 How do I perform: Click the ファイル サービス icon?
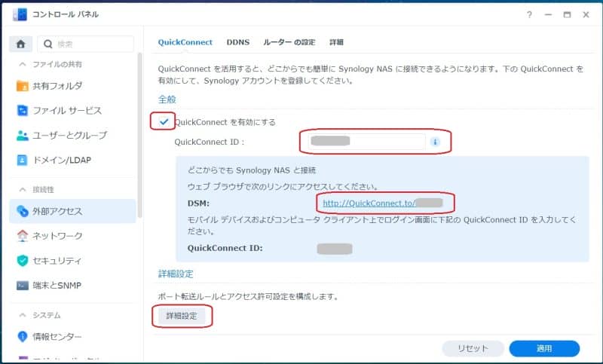click(23, 111)
